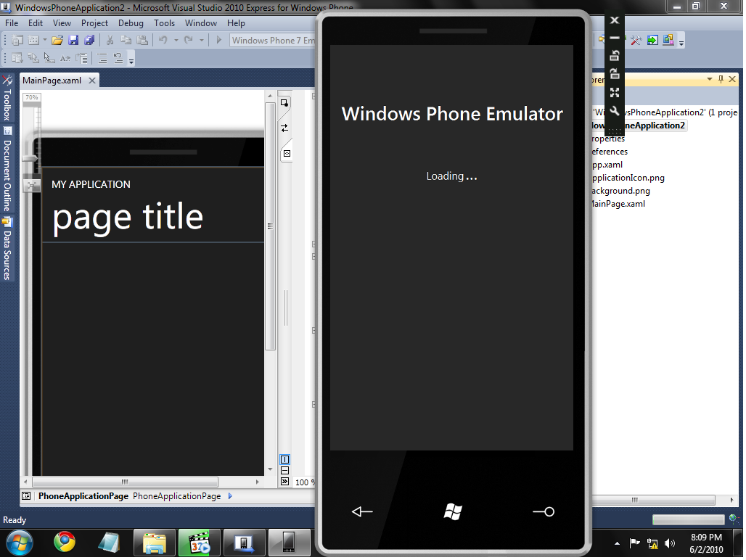Toggle horizontal split in the designer pane
Image resolution: width=746 pixels, height=560 pixels.
(x=284, y=470)
